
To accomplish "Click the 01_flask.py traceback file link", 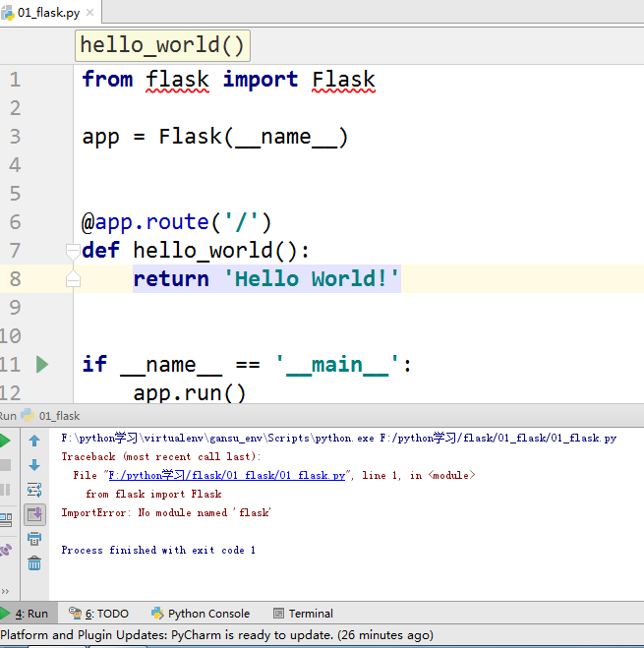I will [226, 475].
